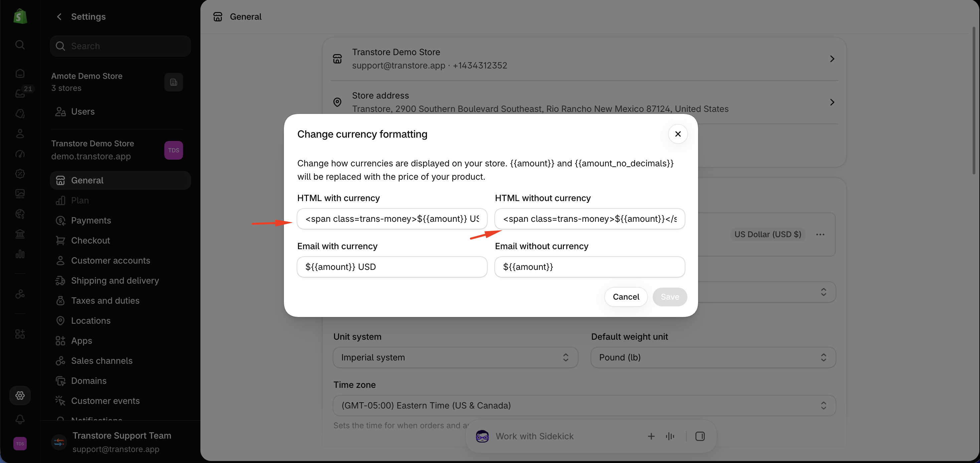The width and height of the screenshot is (980, 463).
Task: Close the currency formatting dialog
Action: pyautogui.click(x=678, y=134)
